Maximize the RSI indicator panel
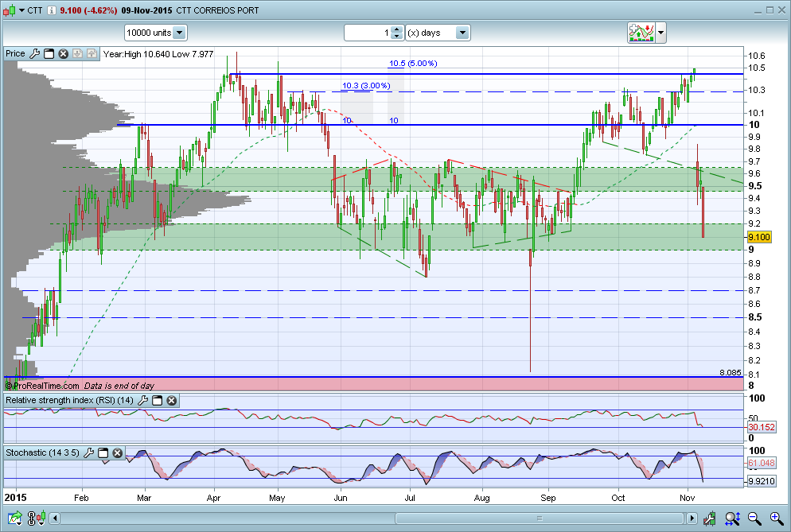The height and width of the screenshot is (532, 791). pyautogui.click(x=158, y=400)
